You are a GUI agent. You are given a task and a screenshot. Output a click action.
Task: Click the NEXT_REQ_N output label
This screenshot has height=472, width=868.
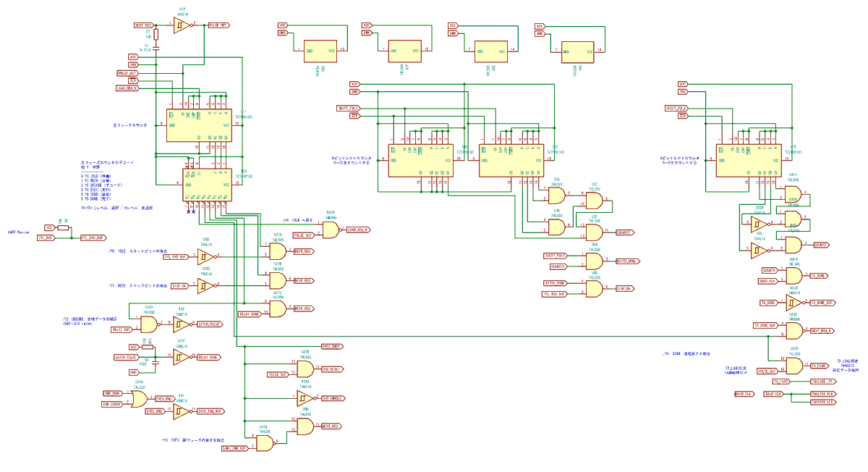pos(822,330)
